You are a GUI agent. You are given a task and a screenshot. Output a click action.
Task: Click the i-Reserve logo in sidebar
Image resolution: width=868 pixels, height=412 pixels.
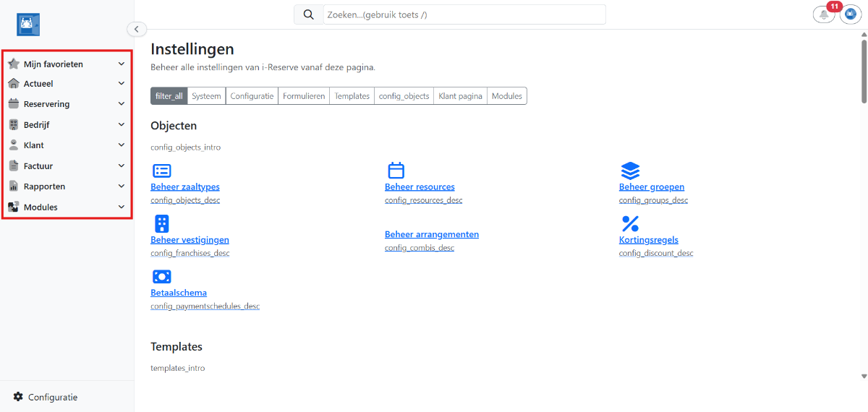28,25
